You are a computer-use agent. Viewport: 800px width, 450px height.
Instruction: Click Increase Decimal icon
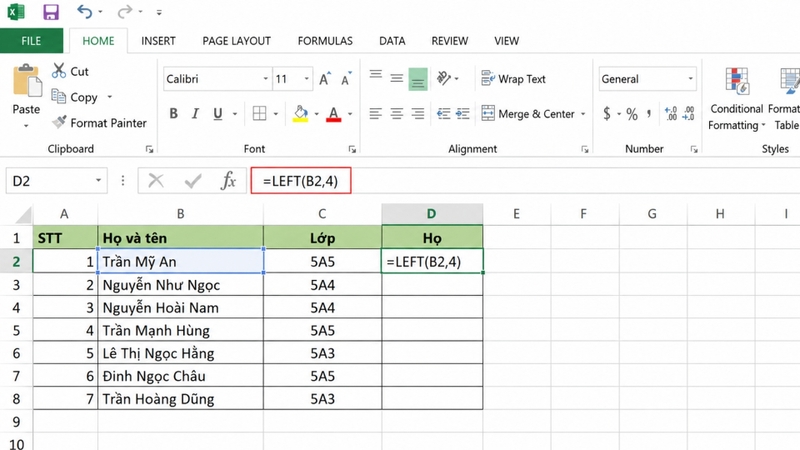(x=671, y=113)
